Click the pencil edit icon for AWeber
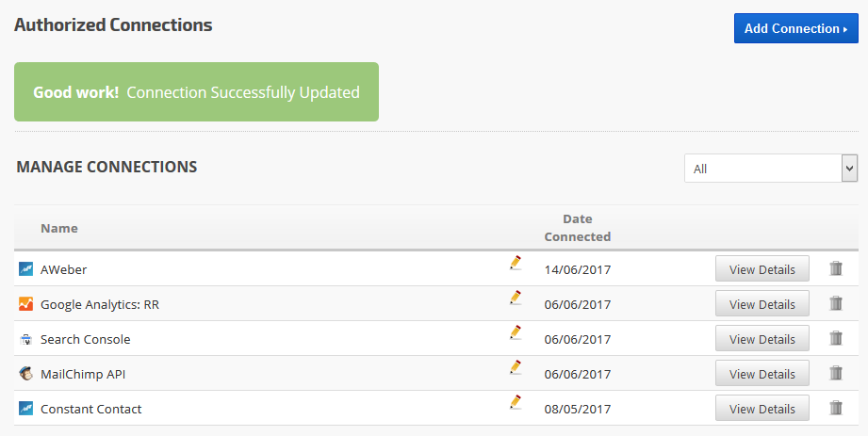 516,263
